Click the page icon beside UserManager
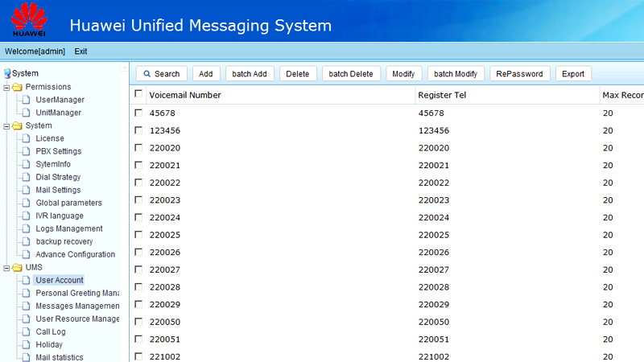644x362 pixels. tap(26, 100)
